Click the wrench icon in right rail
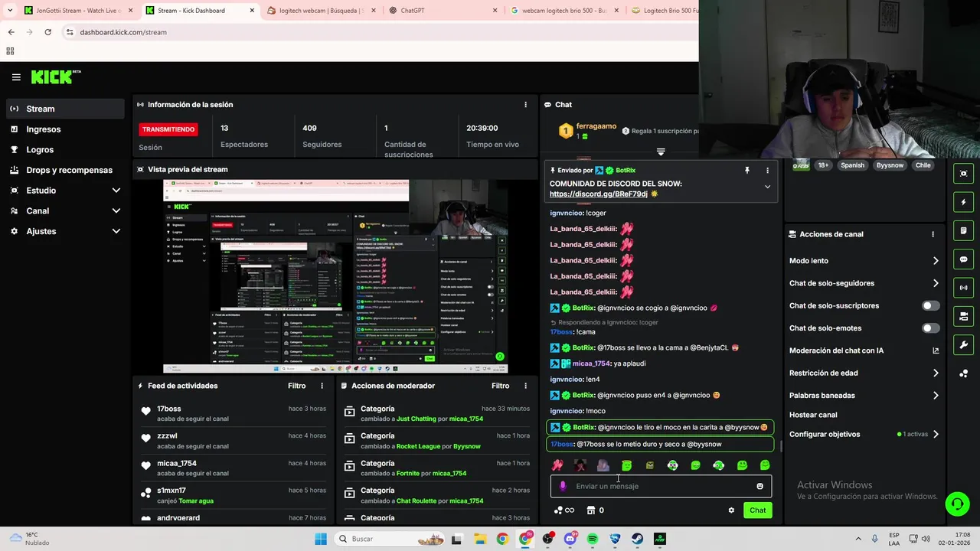 point(963,344)
